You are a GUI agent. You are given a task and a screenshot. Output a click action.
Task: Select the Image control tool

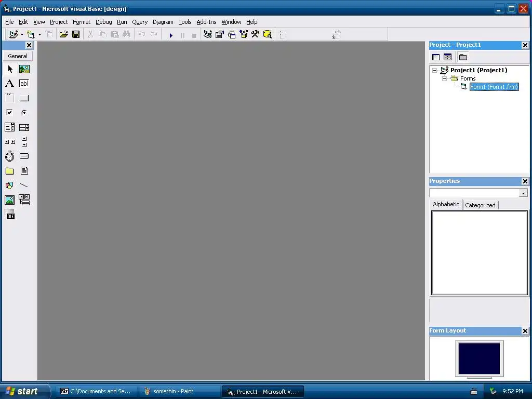tap(10, 200)
